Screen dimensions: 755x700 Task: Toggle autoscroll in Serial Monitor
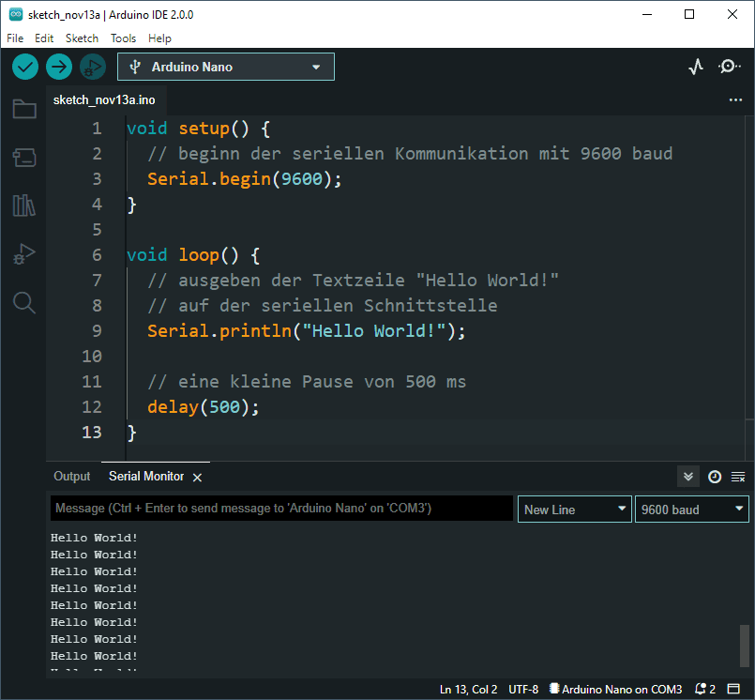coord(688,477)
